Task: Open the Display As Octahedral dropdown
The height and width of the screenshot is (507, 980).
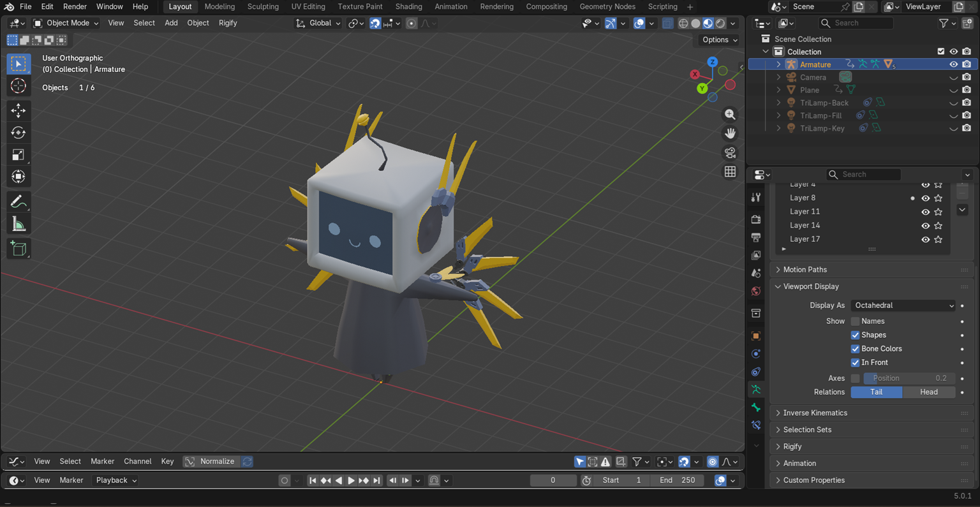Action: [903, 305]
